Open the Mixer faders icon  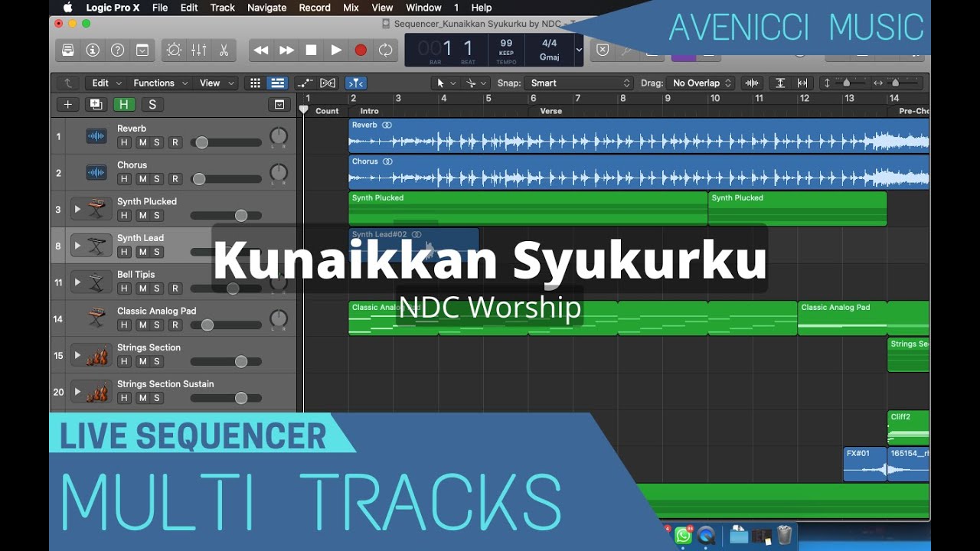pyautogui.click(x=199, y=50)
